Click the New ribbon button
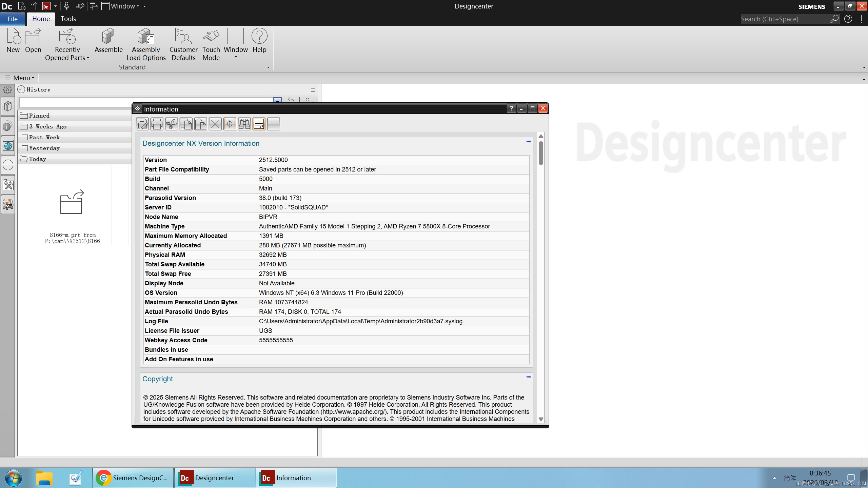This screenshot has height=488, width=868. point(13,41)
